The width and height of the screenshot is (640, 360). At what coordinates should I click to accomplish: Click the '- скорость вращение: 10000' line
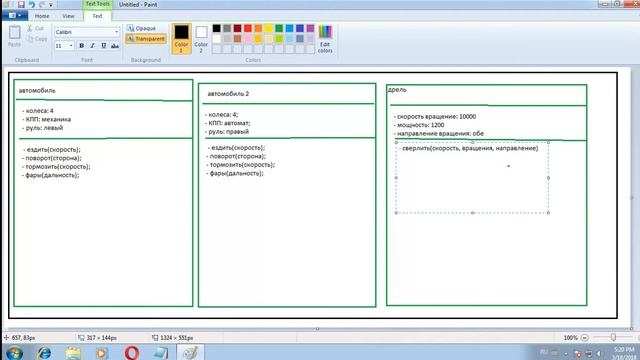point(435,116)
